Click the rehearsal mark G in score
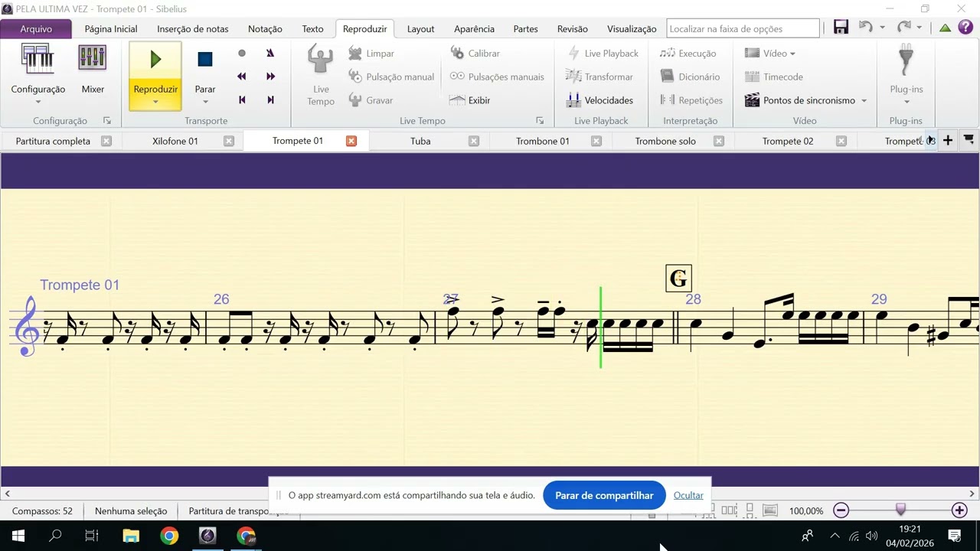The width and height of the screenshot is (980, 551). 679,279
